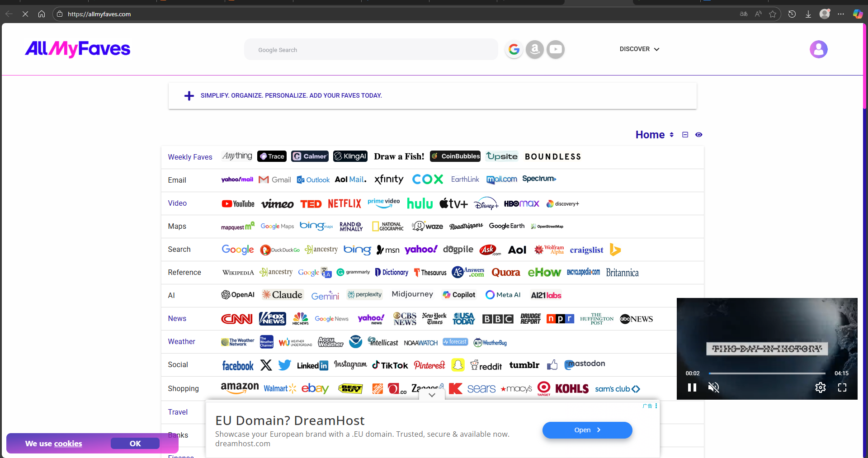
Task: Open Waze in the Maps row
Action: 428,226
